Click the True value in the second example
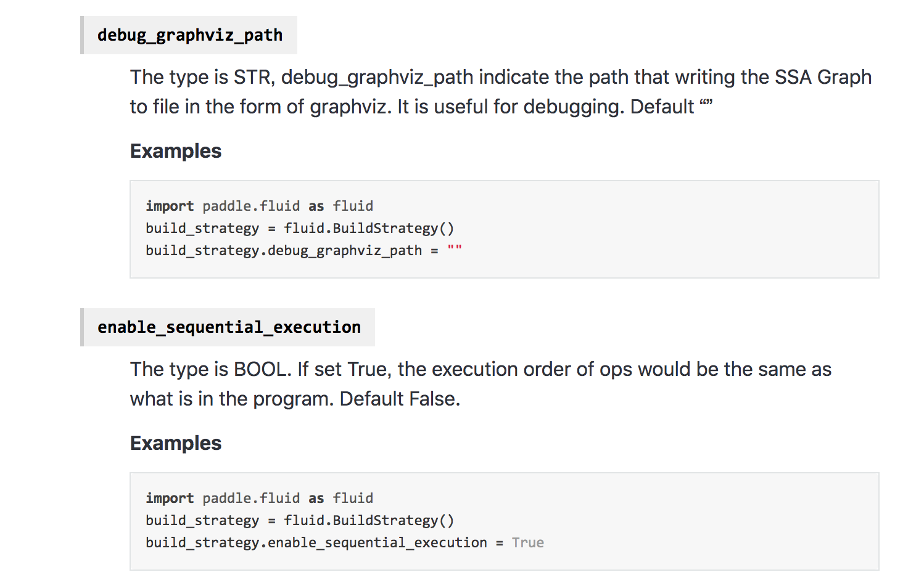Screen dimensions: 924x588 tap(528, 542)
